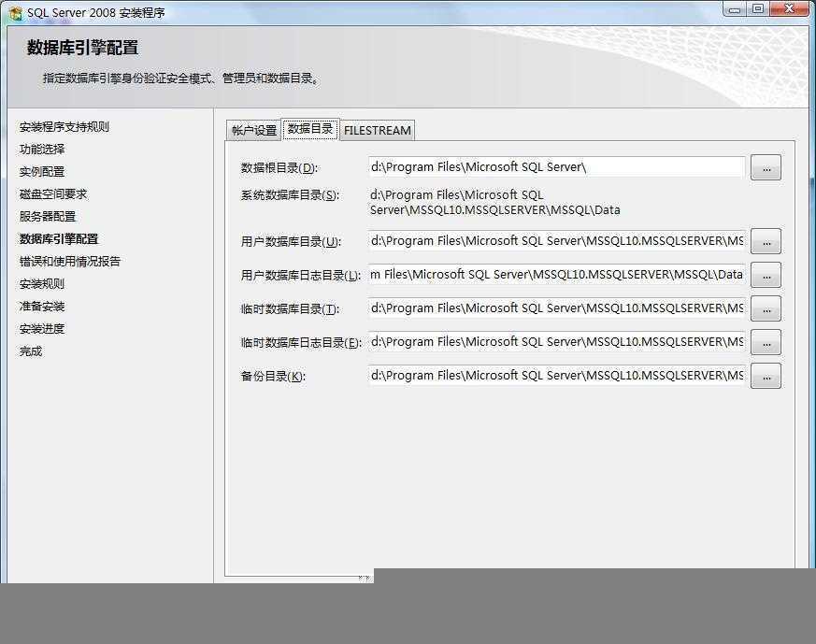Maximize the SQL Server setup window
The width and height of the screenshot is (816, 644).
[758, 8]
